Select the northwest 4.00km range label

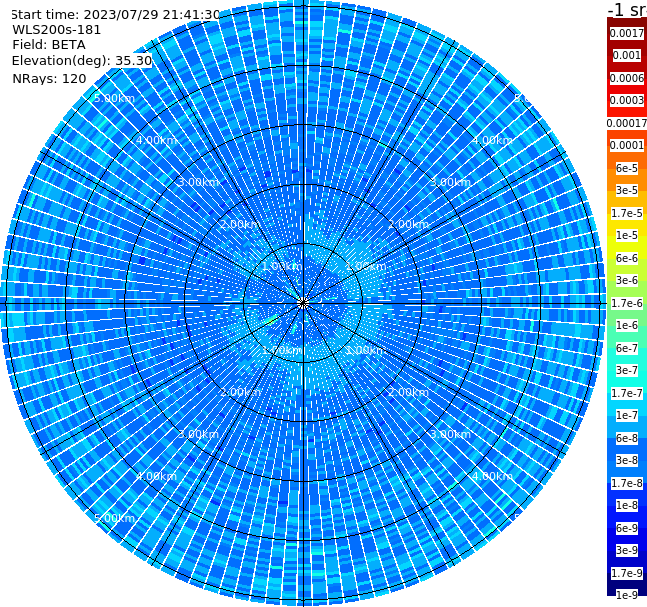click(156, 140)
